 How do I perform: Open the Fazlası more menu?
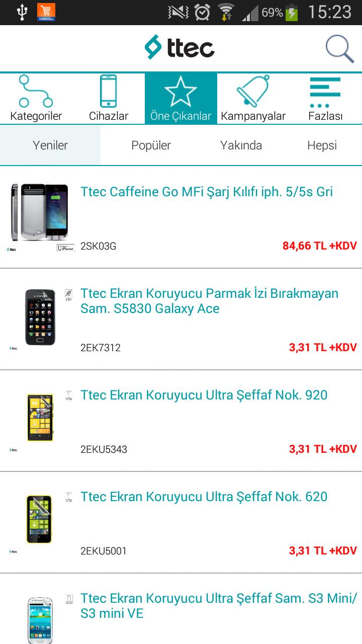click(x=325, y=99)
